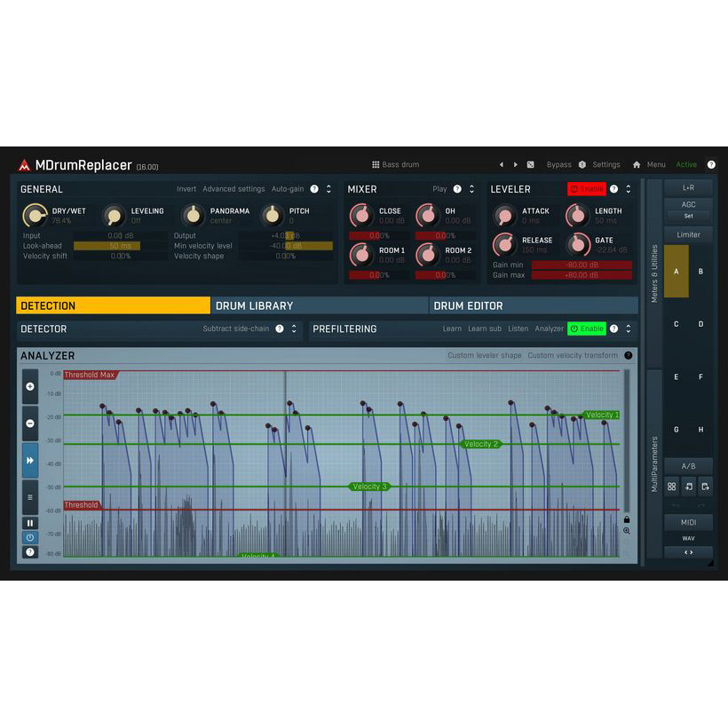The image size is (728, 728).
Task: Switch to the Drum Editor tab
Action: 534,305
